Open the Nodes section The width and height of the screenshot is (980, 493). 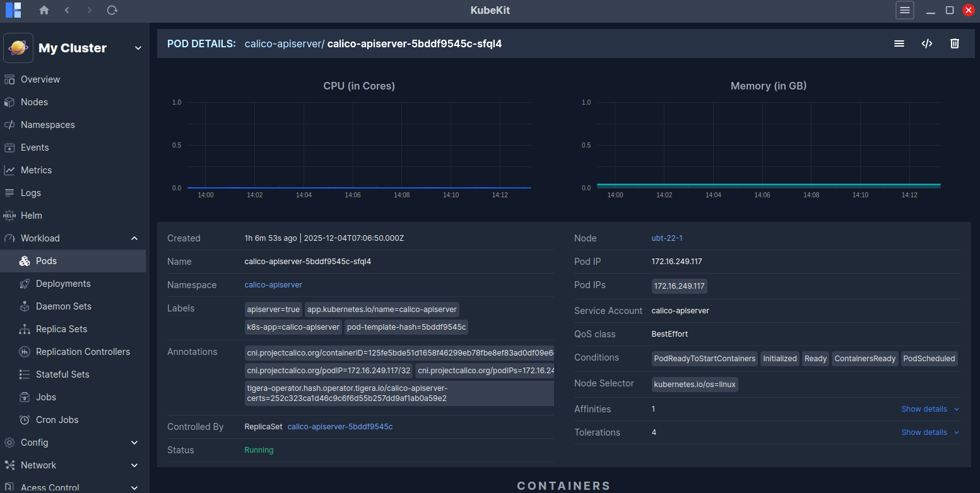click(34, 102)
